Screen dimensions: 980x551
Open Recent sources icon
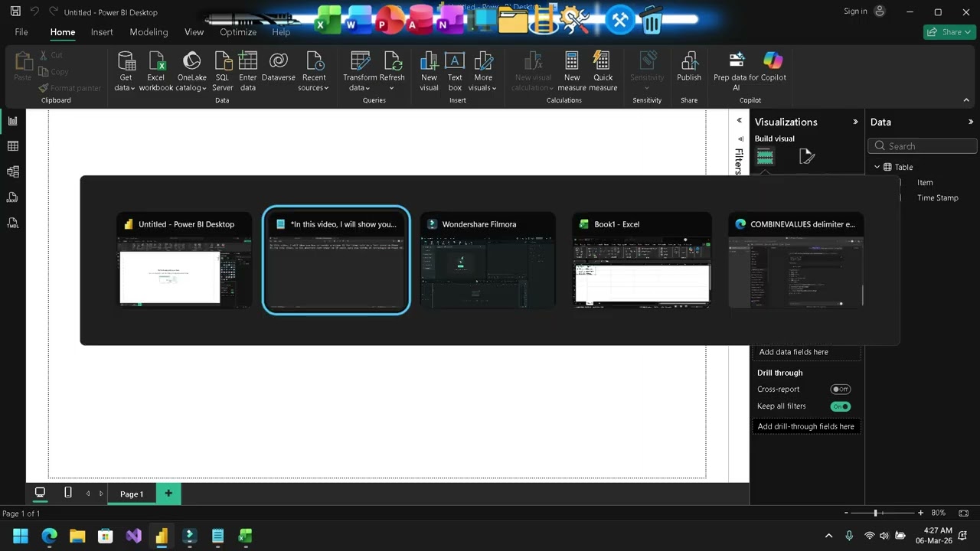point(314,61)
